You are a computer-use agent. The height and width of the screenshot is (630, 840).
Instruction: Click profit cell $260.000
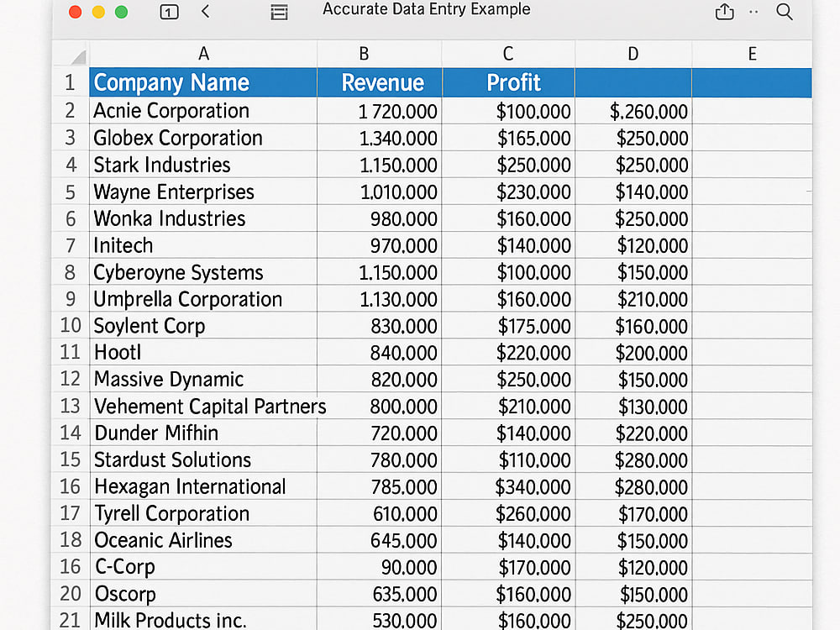click(x=508, y=513)
